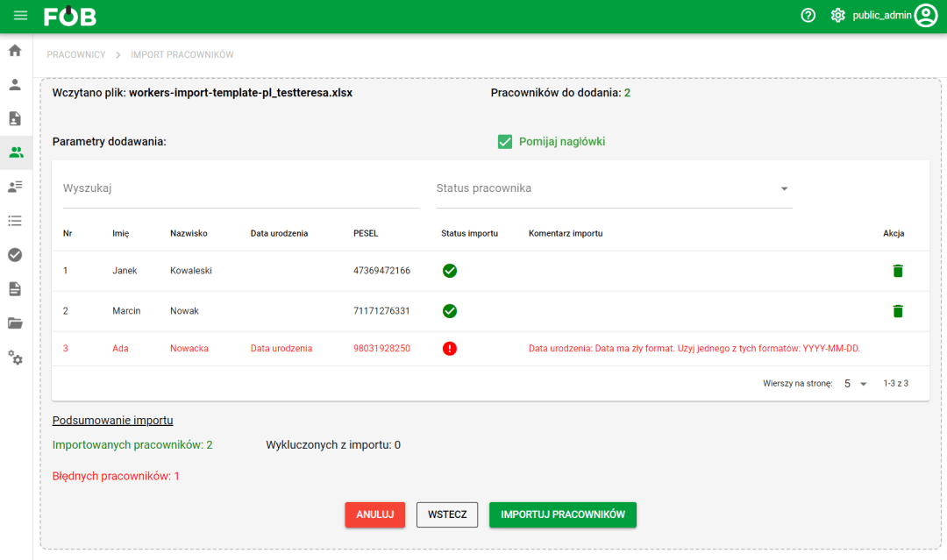Open the hamburger menu in top bar
The image size is (947, 560).
(x=21, y=16)
